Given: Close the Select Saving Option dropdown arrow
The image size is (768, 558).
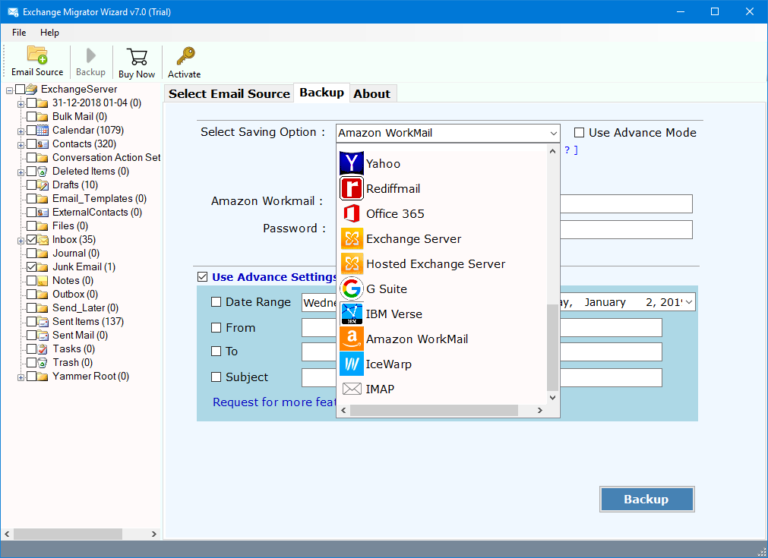Looking at the screenshot, I should point(553,133).
